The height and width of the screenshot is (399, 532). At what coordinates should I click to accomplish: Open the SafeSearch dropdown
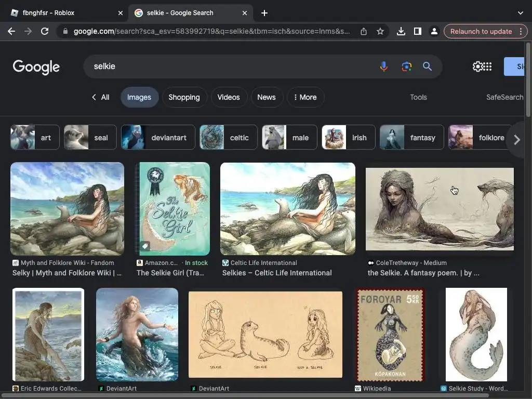[505, 97]
